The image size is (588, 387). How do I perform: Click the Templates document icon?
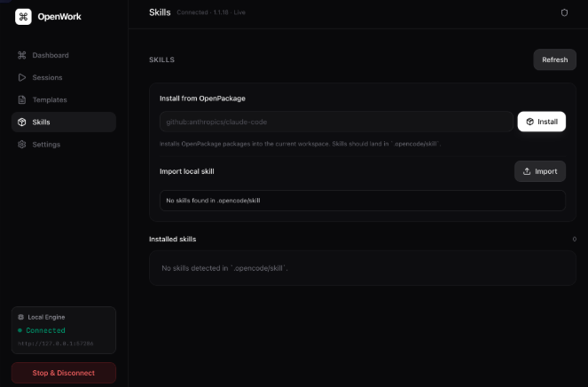pyautogui.click(x=22, y=99)
